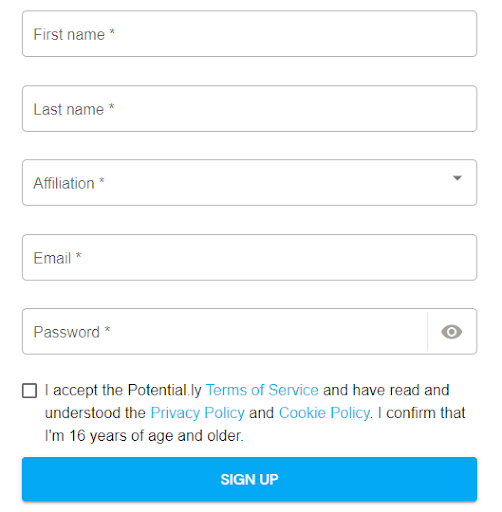This screenshot has height=512, width=502.
Task: Tick the accept terms checkbox
Action: click(x=29, y=390)
